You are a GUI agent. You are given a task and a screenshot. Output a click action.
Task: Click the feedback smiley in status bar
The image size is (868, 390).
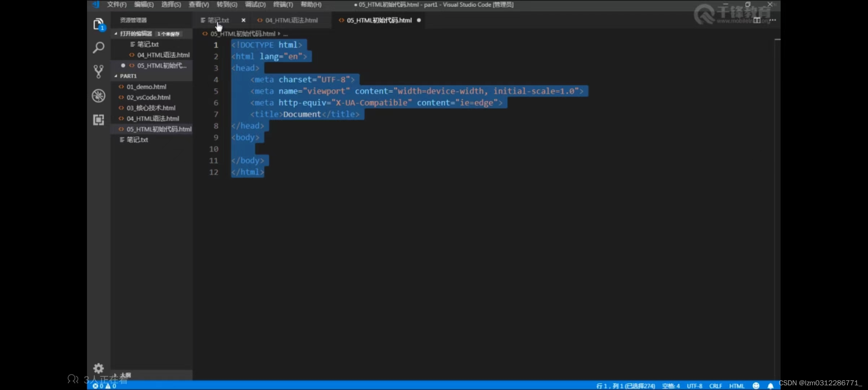pos(756,386)
